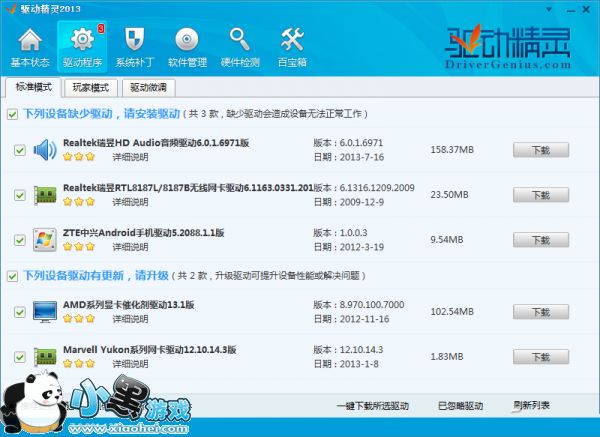Uncheck the AMD catalyst driver checkbox
Screen dimensions: 600x437
pyautogui.click(x=20, y=312)
